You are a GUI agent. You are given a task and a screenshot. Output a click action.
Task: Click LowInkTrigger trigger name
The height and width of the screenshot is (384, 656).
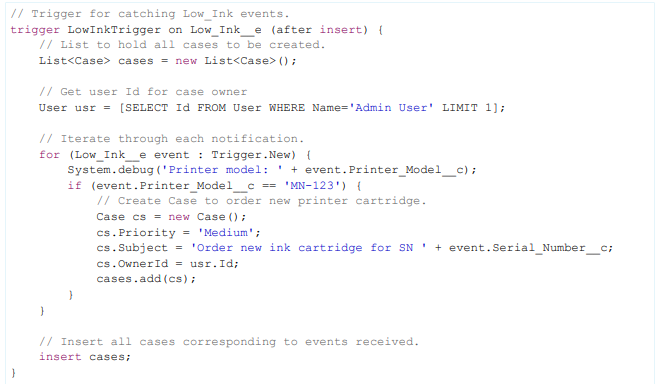click(x=114, y=30)
